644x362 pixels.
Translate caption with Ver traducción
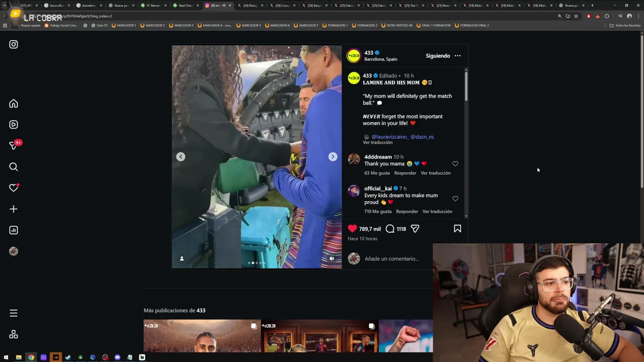point(377,142)
